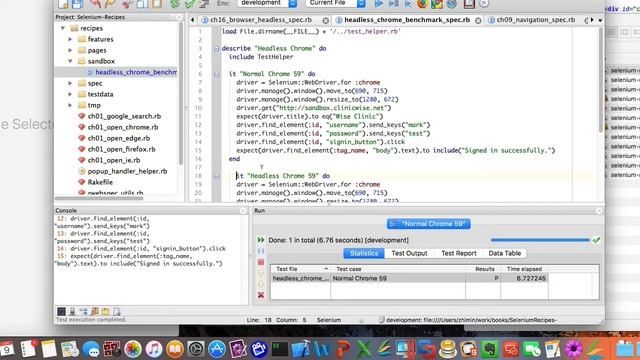The width and height of the screenshot is (640, 360).
Task: Collapse the describe "Headless Chrome" code block
Action: pos(217,49)
